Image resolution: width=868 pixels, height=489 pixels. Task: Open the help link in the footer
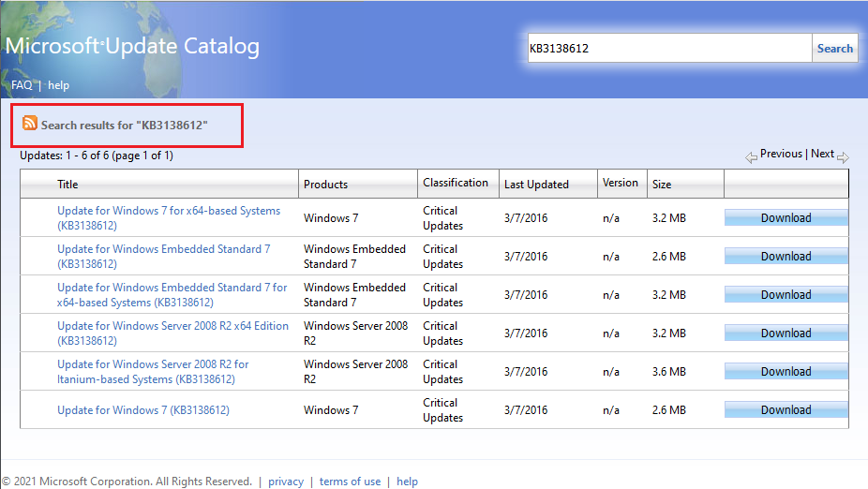click(407, 482)
